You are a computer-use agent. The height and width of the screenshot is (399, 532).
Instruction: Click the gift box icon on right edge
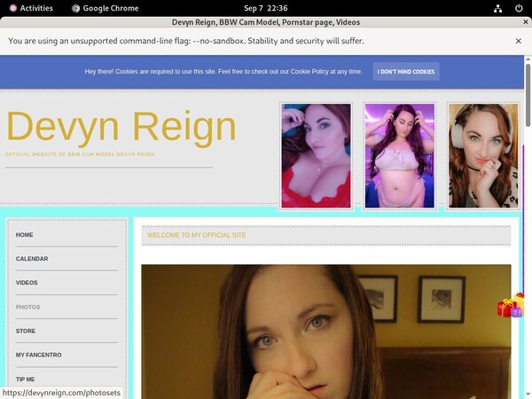511,306
